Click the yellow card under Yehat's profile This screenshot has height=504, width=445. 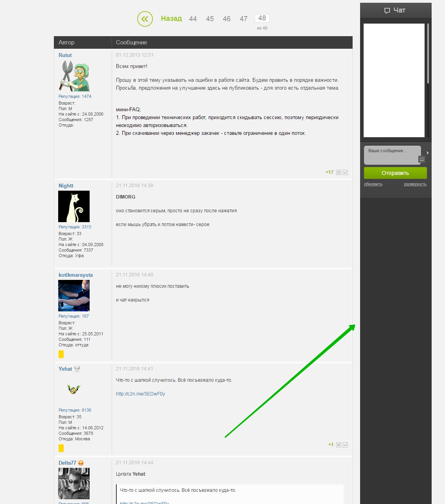(61, 448)
